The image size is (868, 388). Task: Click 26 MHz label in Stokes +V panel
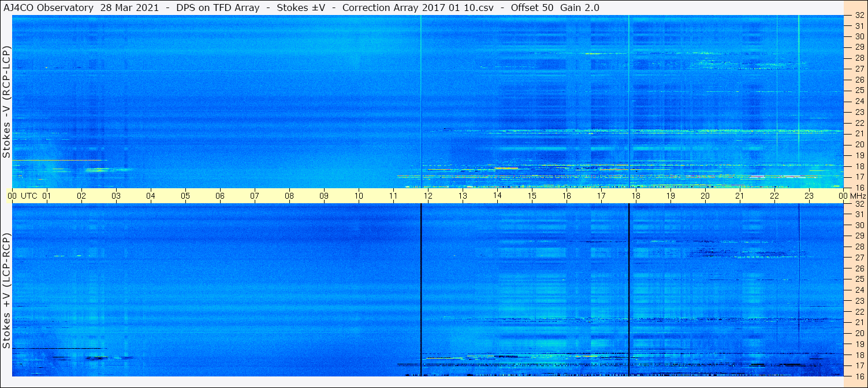coord(859,268)
